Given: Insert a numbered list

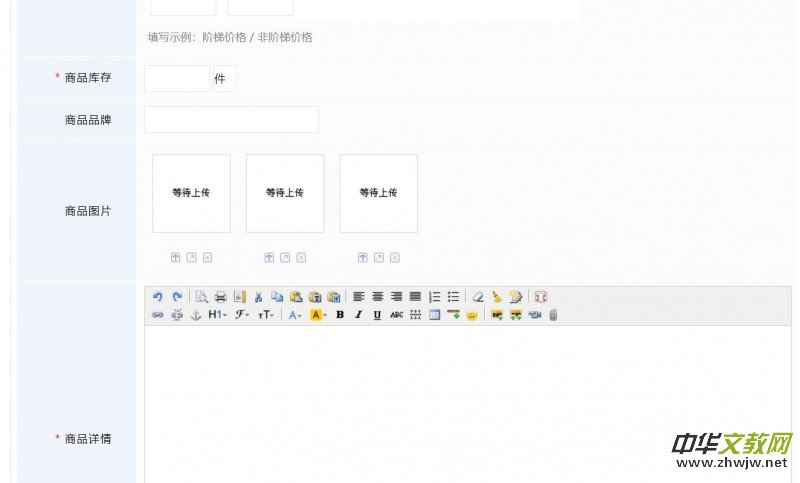Looking at the screenshot, I should pos(434,297).
